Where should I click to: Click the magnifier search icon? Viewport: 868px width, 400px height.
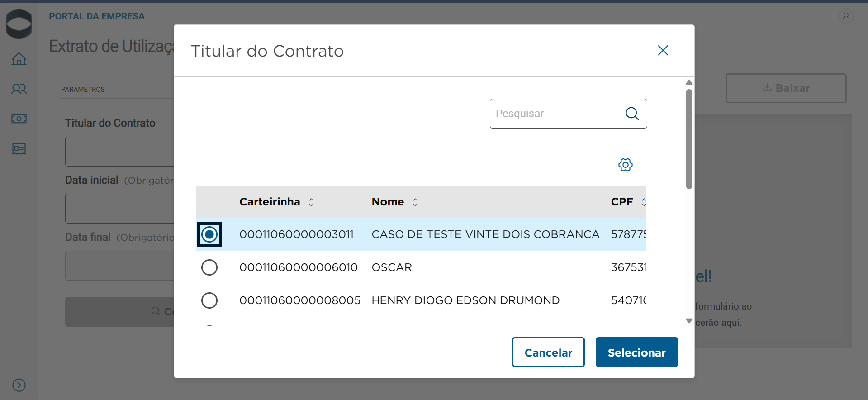coord(632,114)
